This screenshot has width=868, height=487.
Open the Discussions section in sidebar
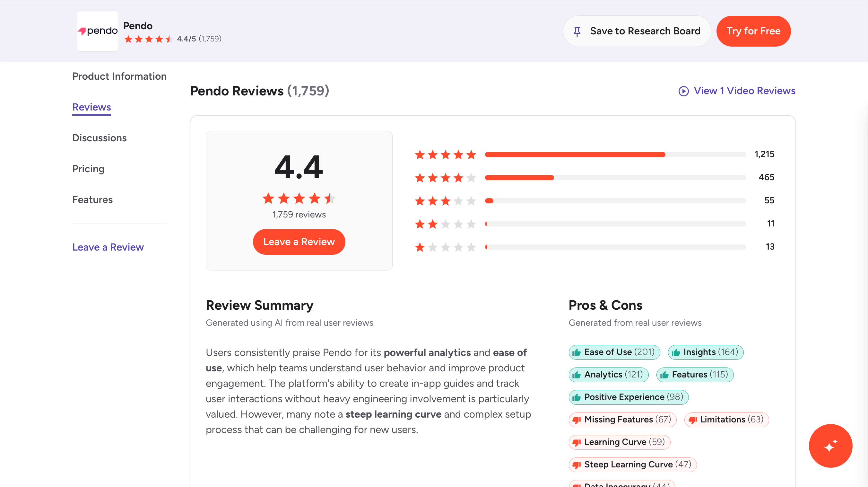pyautogui.click(x=100, y=138)
